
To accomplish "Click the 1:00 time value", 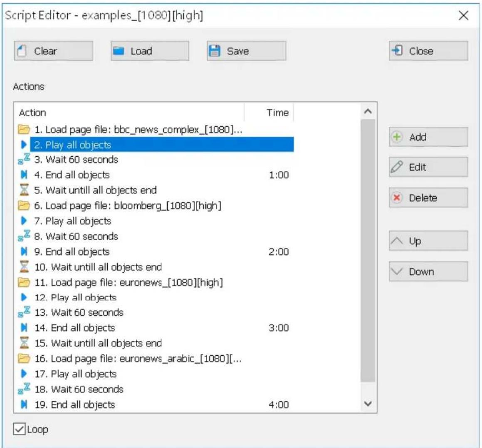I will click(x=279, y=175).
